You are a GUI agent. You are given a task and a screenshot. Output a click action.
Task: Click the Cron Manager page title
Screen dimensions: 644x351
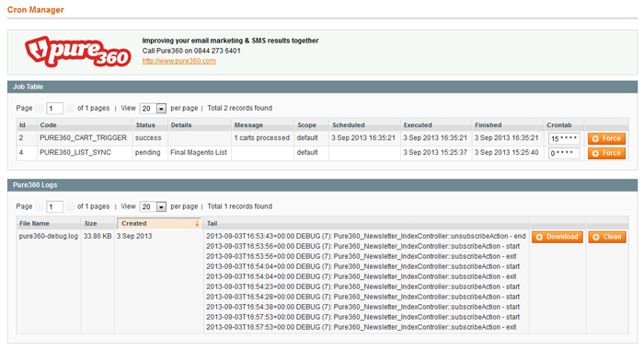point(36,10)
